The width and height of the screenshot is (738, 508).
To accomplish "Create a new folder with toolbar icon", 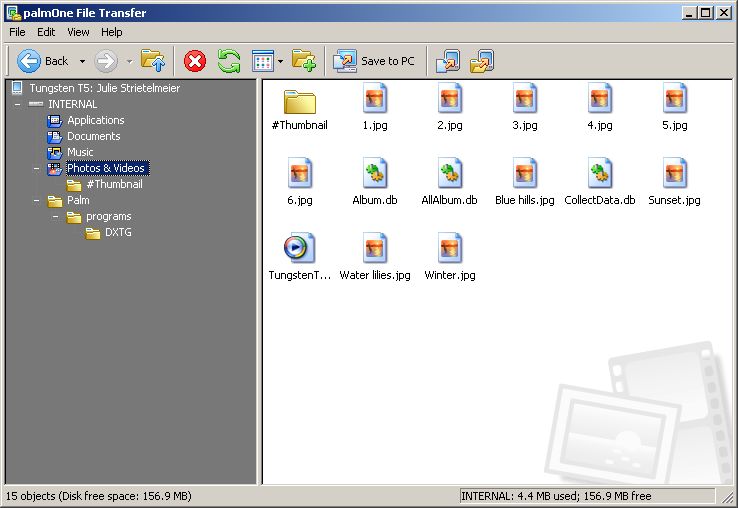I will (x=304, y=61).
